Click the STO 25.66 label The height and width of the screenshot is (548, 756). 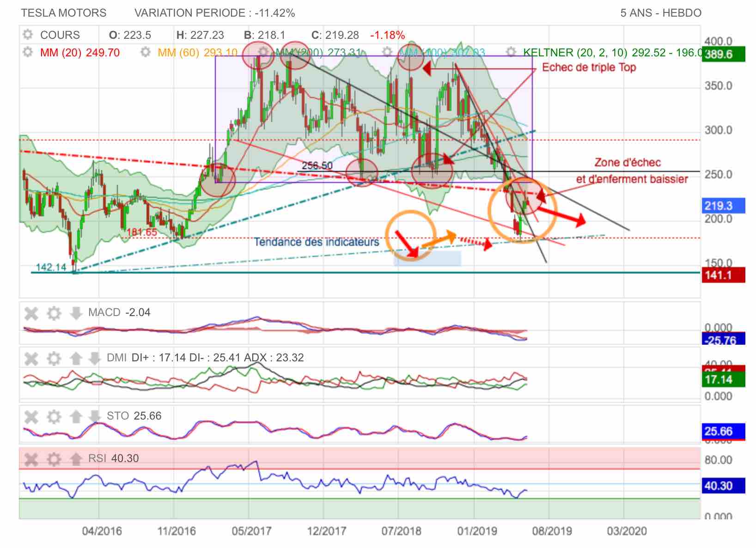point(134,416)
